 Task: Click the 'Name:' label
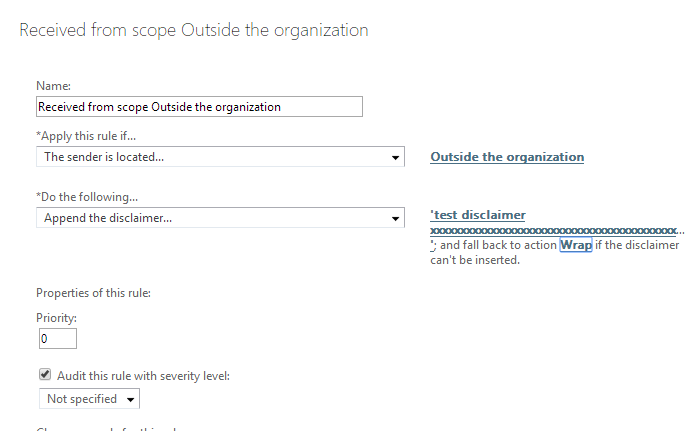click(53, 86)
